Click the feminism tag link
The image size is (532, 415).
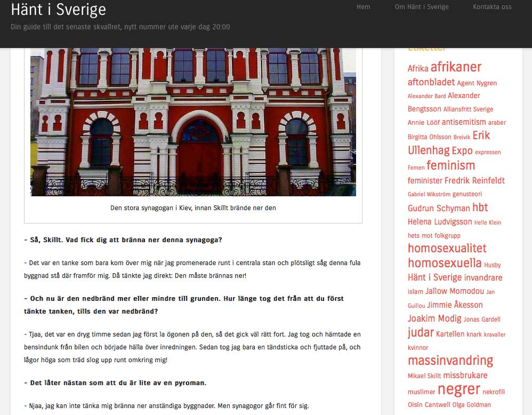tap(450, 165)
